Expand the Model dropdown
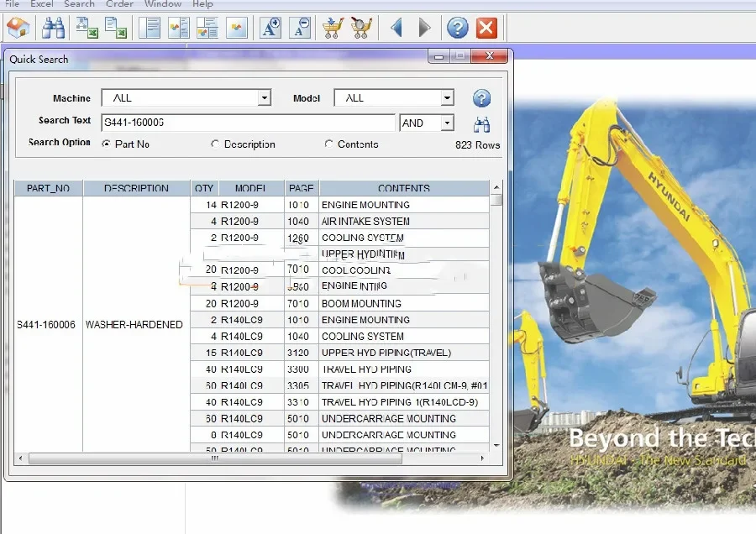 tap(447, 98)
